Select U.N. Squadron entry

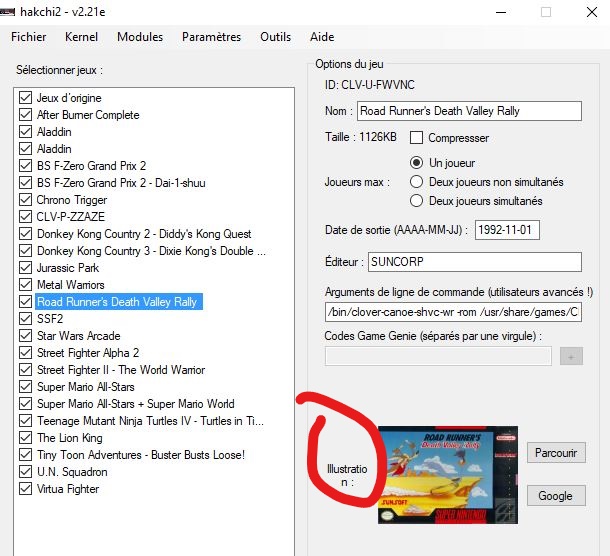point(72,472)
